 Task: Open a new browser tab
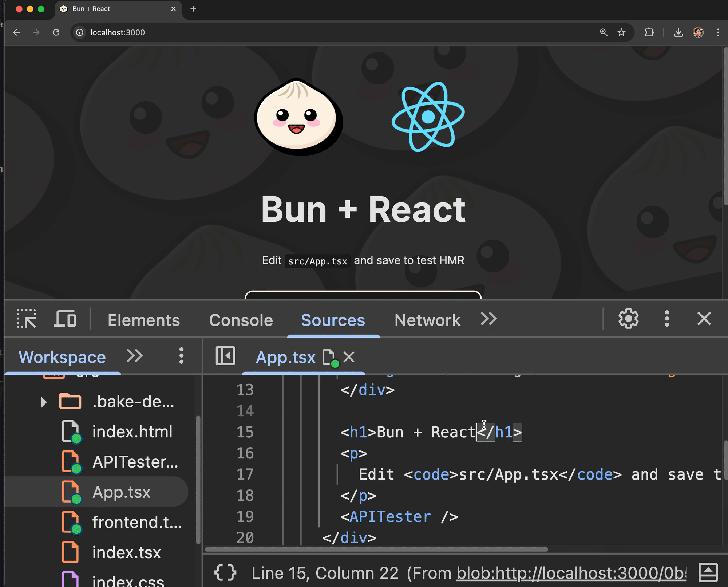193,9
